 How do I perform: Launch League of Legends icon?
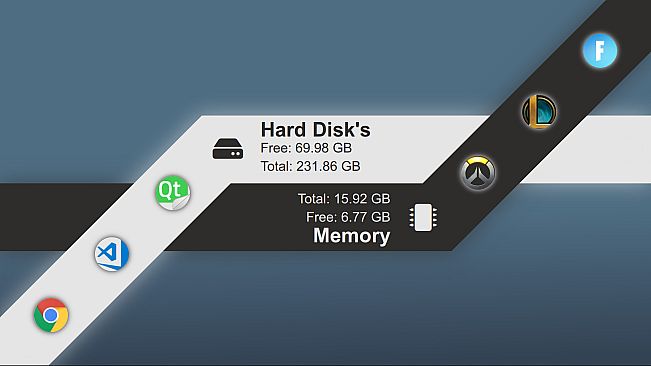[x=539, y=112]
